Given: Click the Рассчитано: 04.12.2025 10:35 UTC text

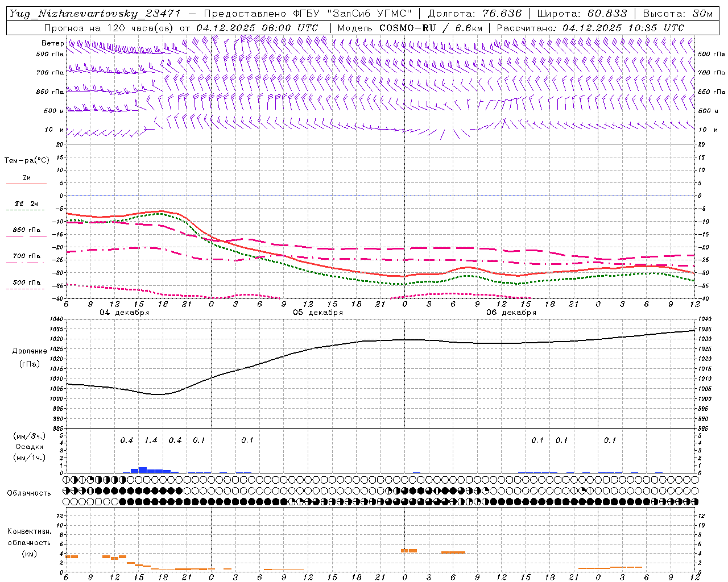Looking at the screenshot, I should tap(591, 28).
